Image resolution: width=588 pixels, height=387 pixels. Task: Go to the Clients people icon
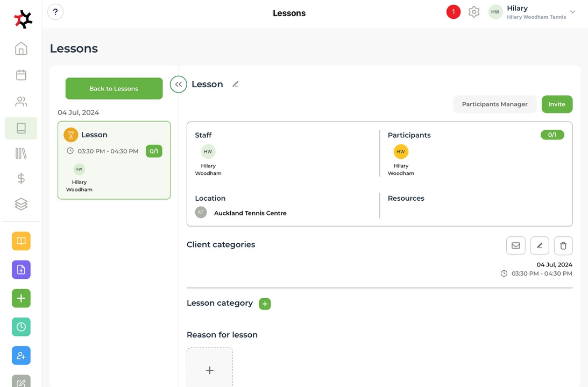pos(21,101)
